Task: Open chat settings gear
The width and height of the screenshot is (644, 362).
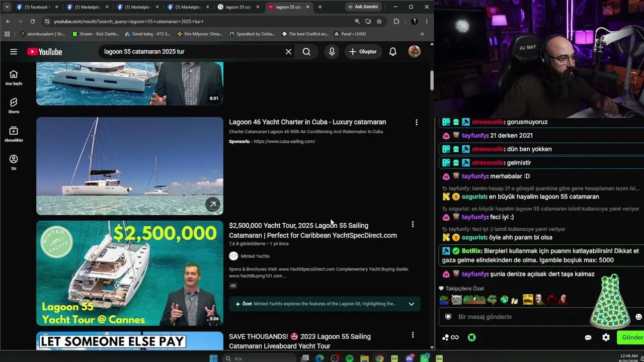Action: coord(606,337)
